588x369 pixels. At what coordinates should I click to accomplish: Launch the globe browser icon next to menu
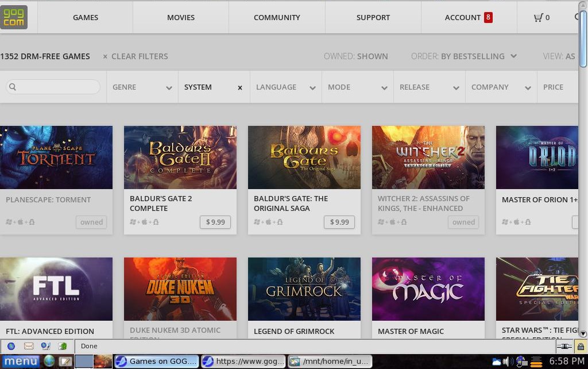click(49, 361)
